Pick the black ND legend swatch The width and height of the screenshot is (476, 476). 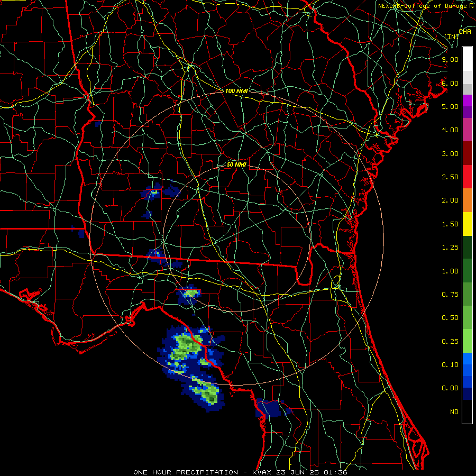[x=467, y=411]
